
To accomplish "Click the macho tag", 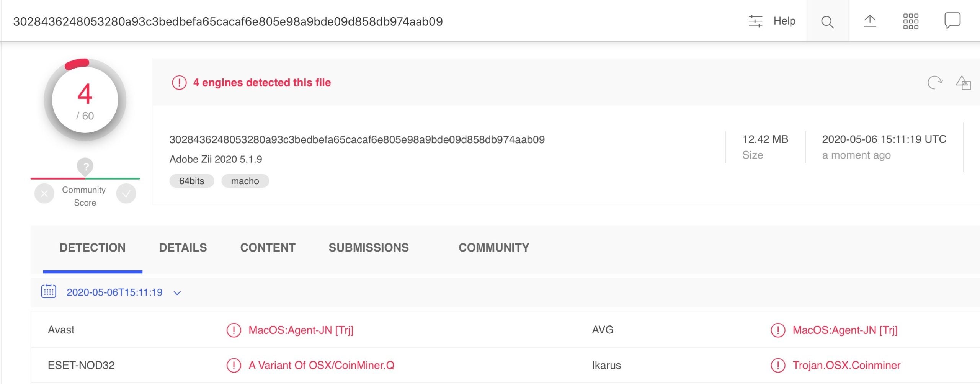I will pyautogui.click(x=245, y=181).
